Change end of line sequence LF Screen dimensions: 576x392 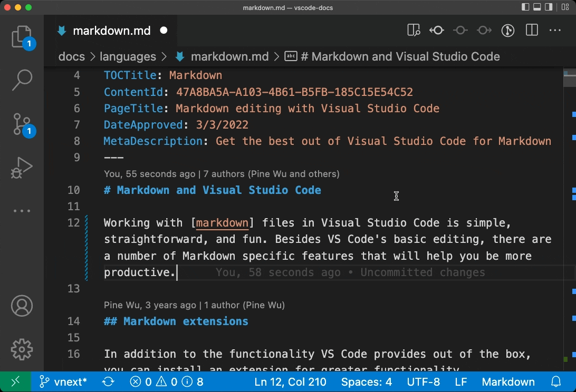click(x=460, y=381)
